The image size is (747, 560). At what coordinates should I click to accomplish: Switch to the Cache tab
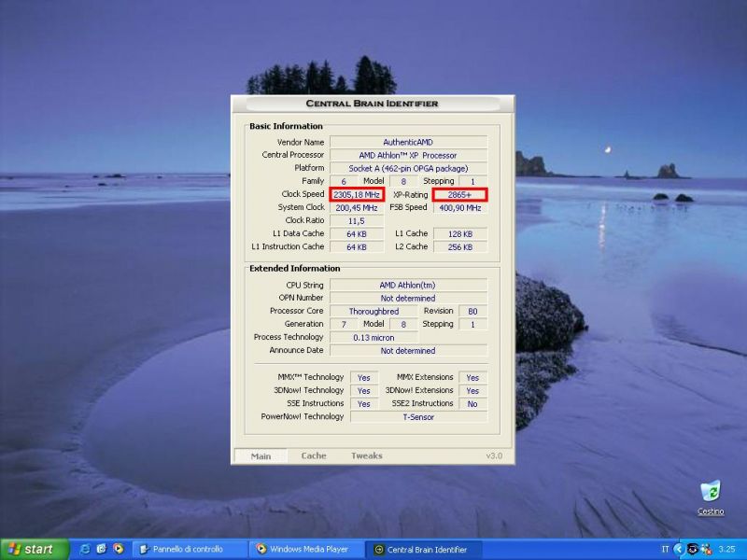(314, 455)
